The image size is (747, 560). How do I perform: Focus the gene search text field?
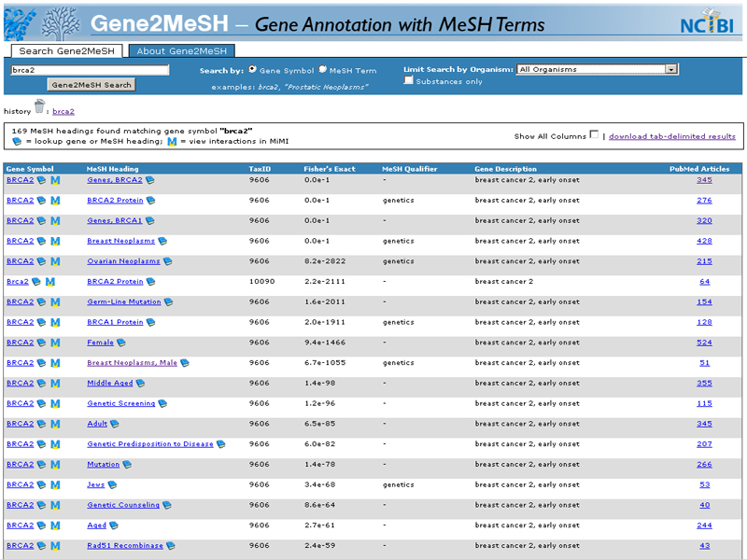(90, 70)
